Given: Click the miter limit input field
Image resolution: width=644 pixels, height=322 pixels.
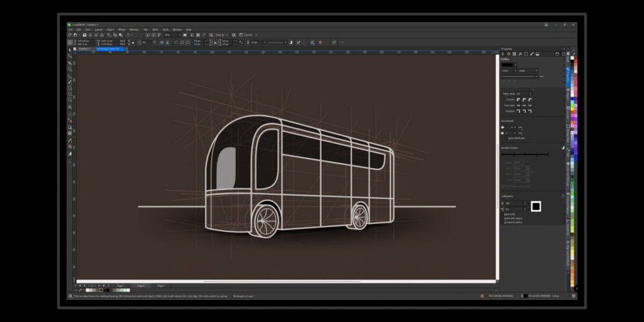Looking at the screenshot, I should [x=524, y=94].
